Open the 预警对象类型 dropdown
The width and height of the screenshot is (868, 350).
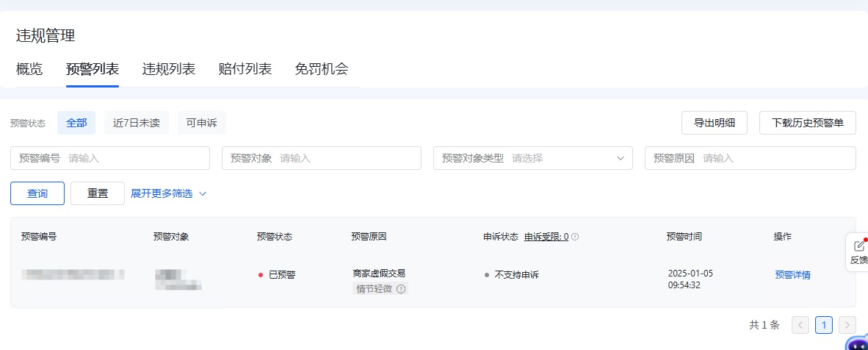tap(532, 158)
